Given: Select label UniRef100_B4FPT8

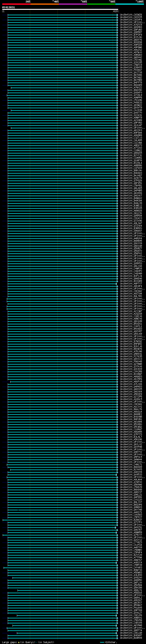Looking at the screenshot, I should point(131,82).
